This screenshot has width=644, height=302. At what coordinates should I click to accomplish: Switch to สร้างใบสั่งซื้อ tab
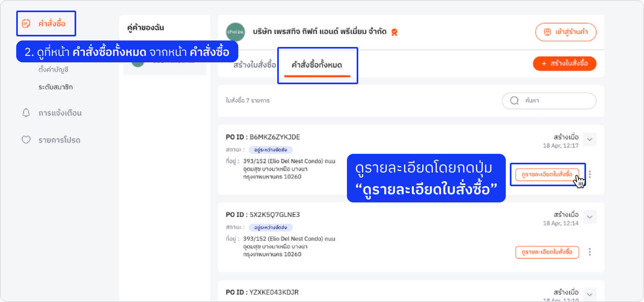[x=255, y=65]
